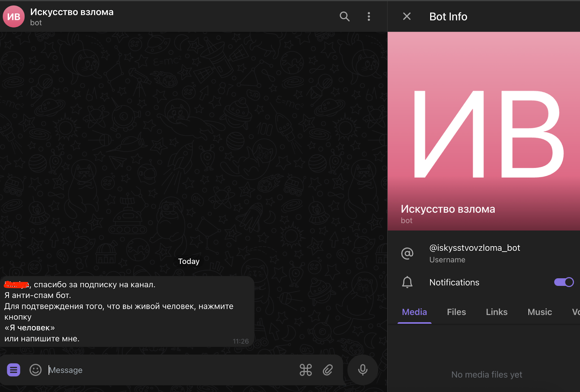Click the ИВ avatar in chat header
Image resolution: width=580 pixels, height=392 pixels.
(14, 17)
